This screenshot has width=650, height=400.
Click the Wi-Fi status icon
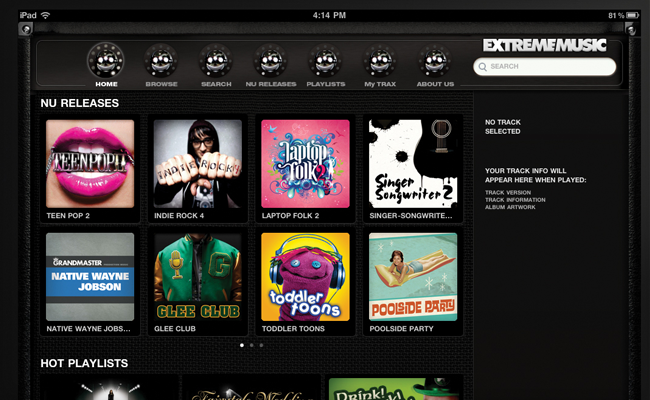point(46,15)
